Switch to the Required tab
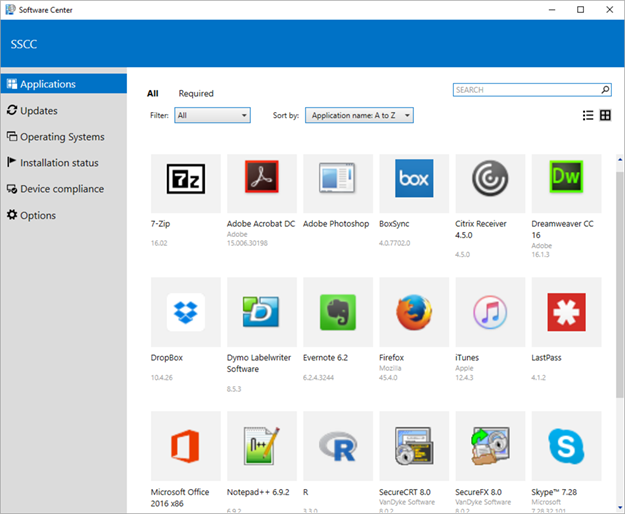The width and height of the screenshot is (625, 514). pyautogui.click(x=196, y=94)
